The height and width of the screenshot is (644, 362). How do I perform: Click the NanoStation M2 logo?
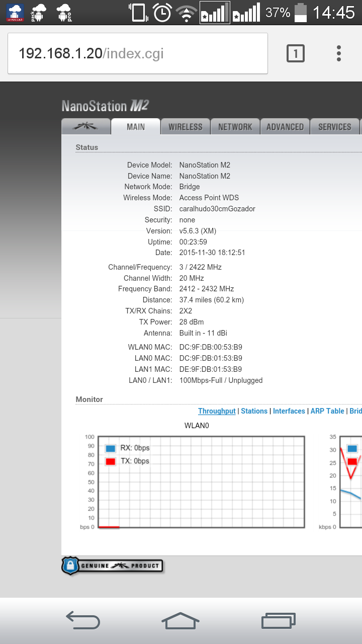point(105,106)
